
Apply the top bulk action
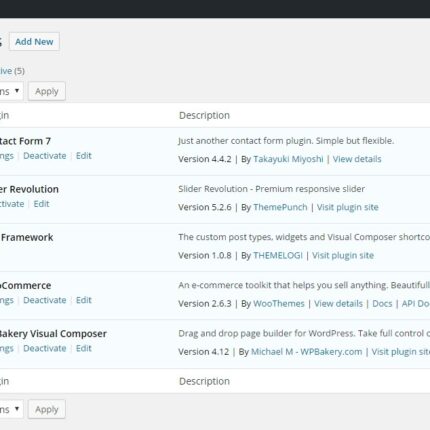47,91
